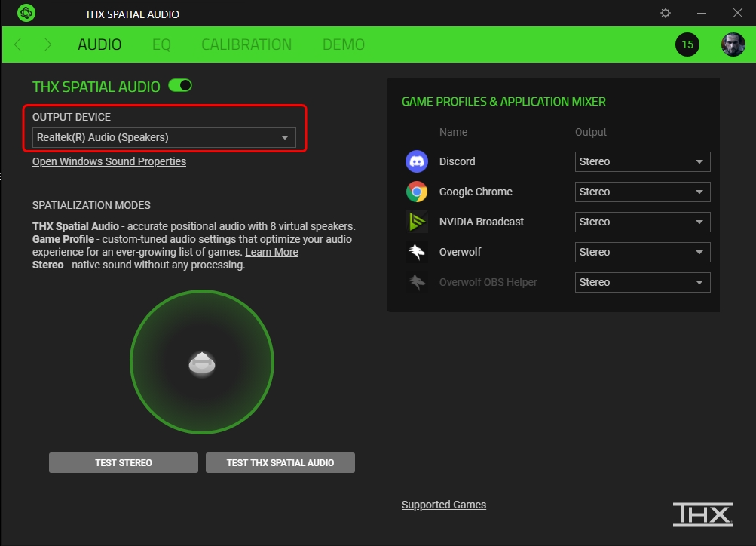Change Google Chrome output mode
This screenshot has width=756, height=546.
pos(642,192)
